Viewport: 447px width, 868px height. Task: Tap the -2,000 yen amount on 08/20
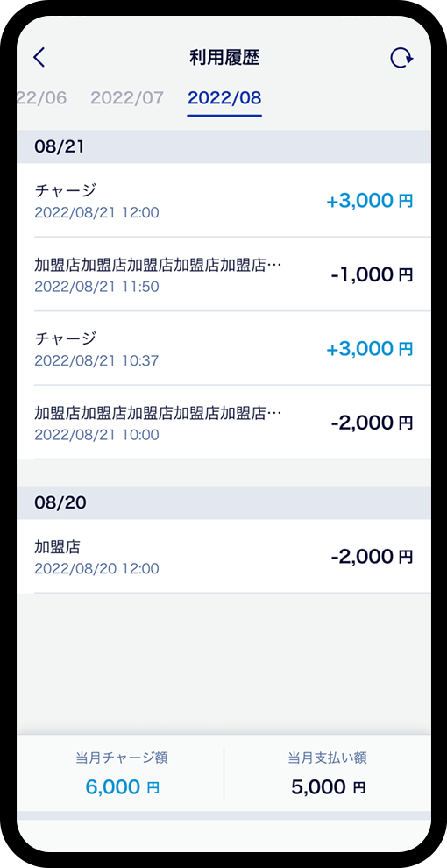372,557
